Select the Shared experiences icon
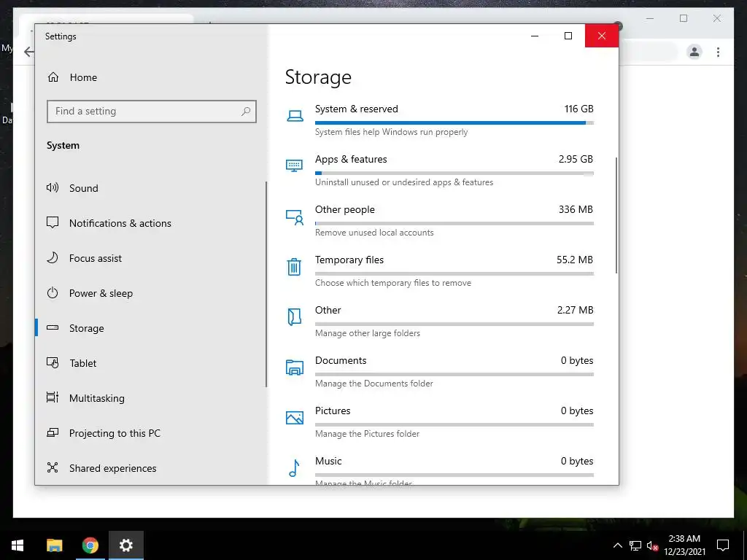Image resolution: width=747 pixels, height=560 pixels. [53, 467]
